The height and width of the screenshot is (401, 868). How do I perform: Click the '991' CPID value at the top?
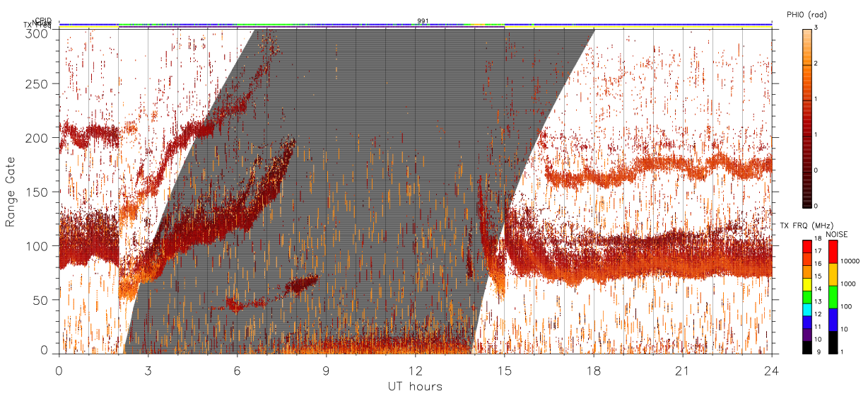pos(423,21)
